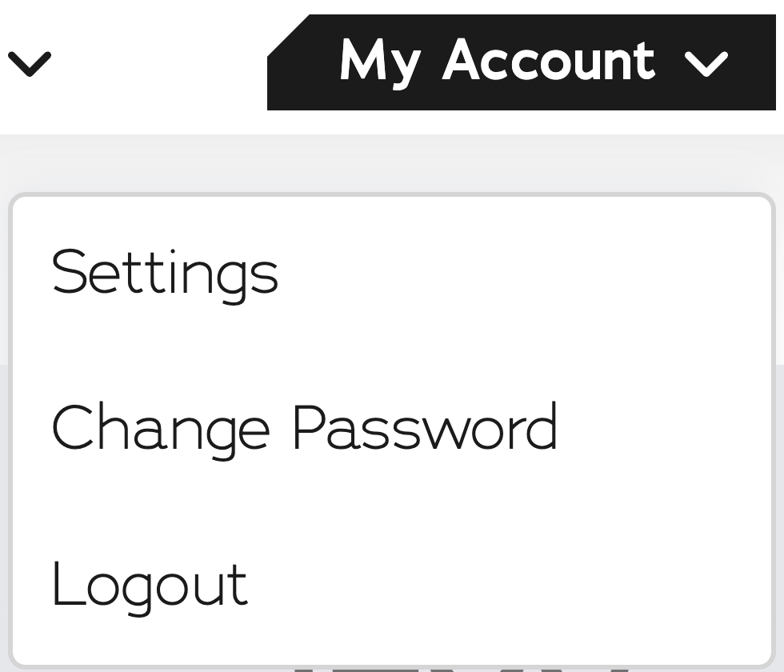The image size is (784, 672).
Task: Pick the middle option Change Password
Action: point(304,428)
